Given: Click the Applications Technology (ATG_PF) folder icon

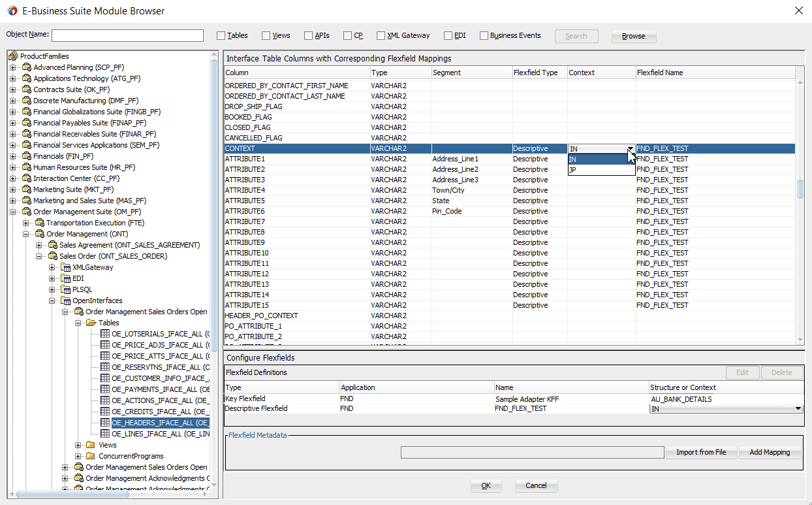Looking at the screenshot, I should [x=27, y=78].
